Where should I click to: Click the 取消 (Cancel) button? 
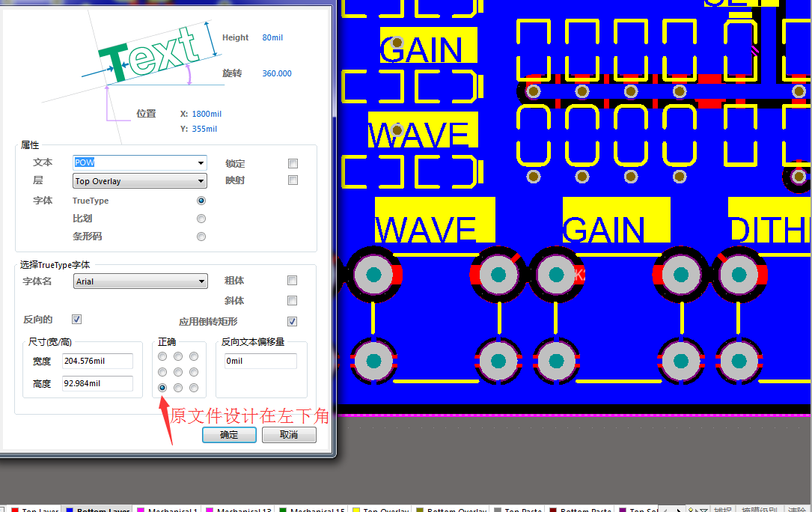pyautogui.click(x=288, y=435)
